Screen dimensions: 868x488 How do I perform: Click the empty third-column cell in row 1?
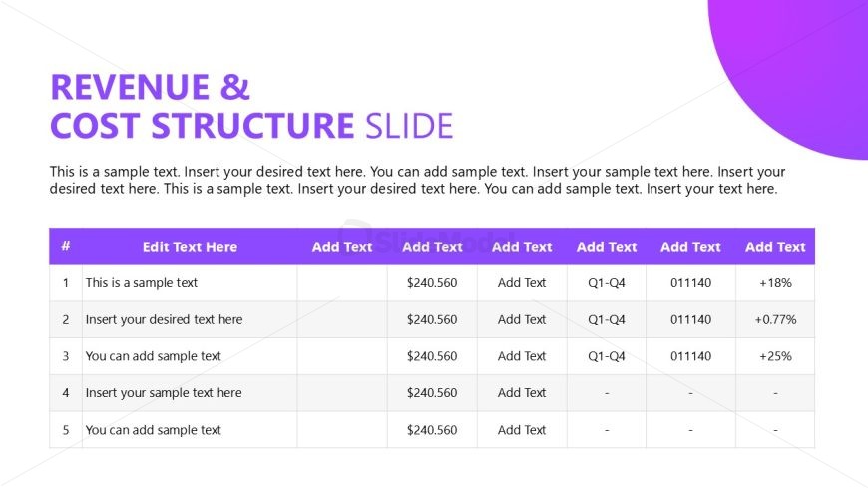[x=342, y=283]
